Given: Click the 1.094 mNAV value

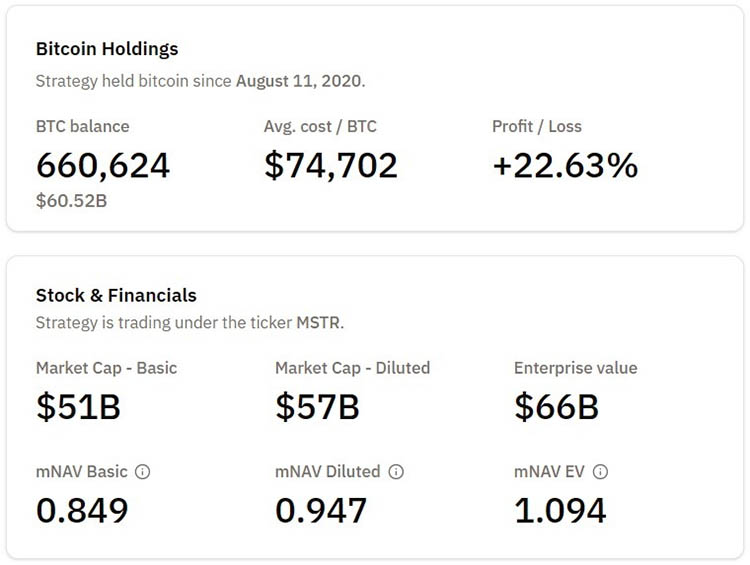Looking at the screenshot, I should point(560,510).
